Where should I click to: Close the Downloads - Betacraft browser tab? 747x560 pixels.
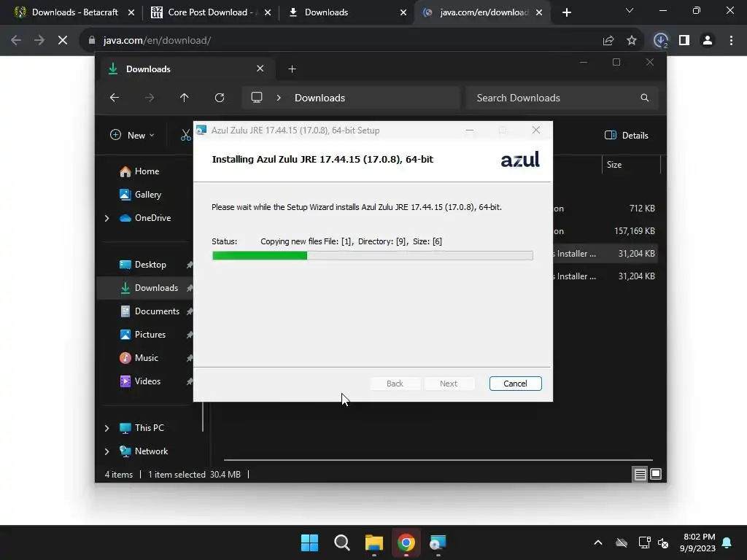(x=131, y=12)
